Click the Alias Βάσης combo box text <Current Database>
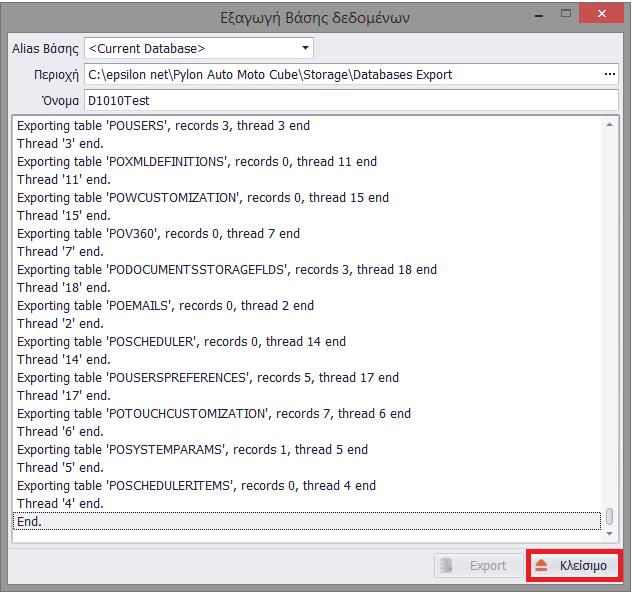 (147, 49)
